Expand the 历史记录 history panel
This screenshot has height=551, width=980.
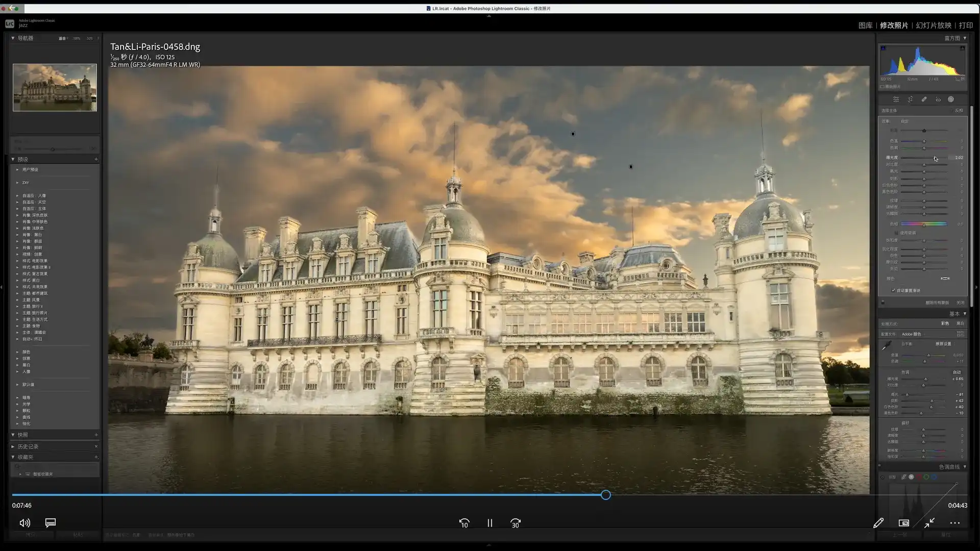click(x=13, y=446)
